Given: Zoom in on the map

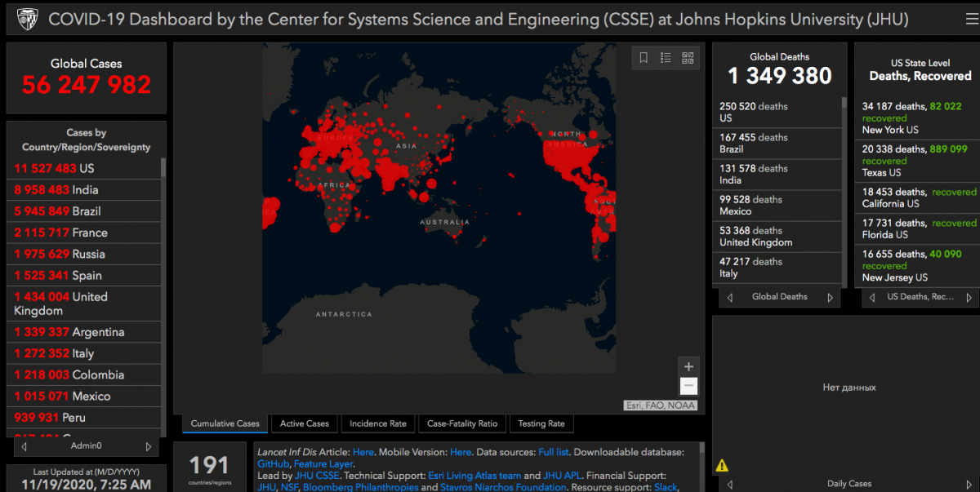Looking at the screenshot, I should click(688, 367).
